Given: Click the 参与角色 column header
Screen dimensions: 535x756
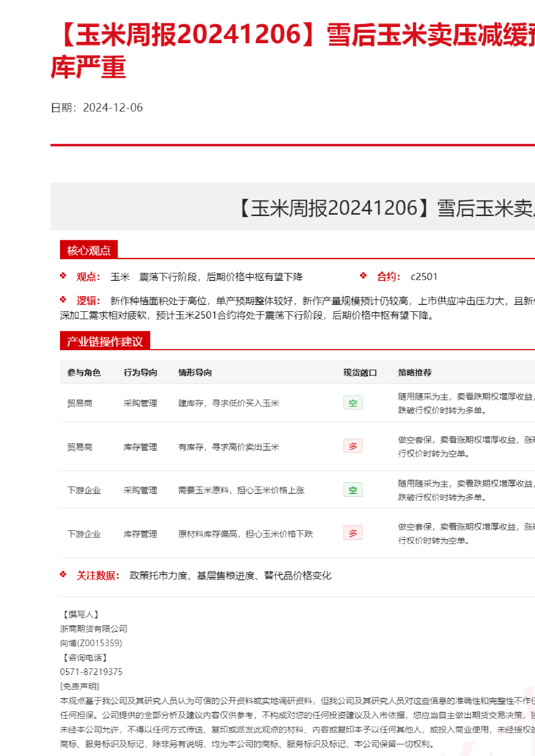Looking at the screenshot, I should pos(84,372).
